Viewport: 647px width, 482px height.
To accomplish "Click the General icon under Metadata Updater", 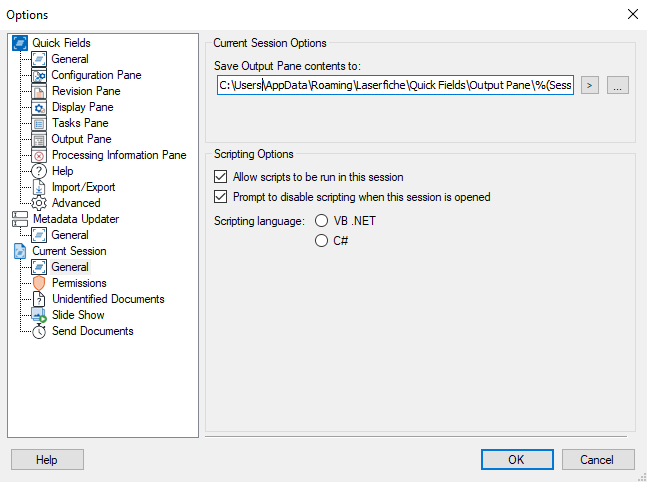I will tap(39, 235).
